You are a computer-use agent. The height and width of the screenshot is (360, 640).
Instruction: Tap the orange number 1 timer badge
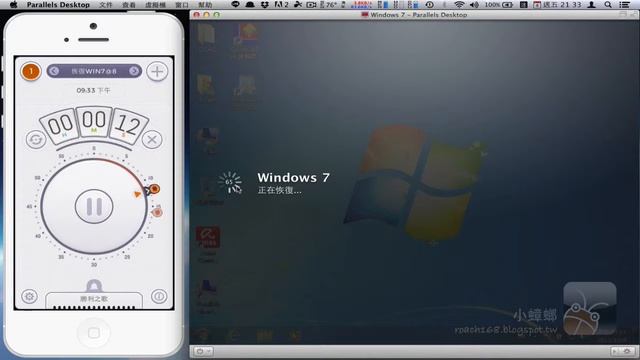[x=31, y=71]
